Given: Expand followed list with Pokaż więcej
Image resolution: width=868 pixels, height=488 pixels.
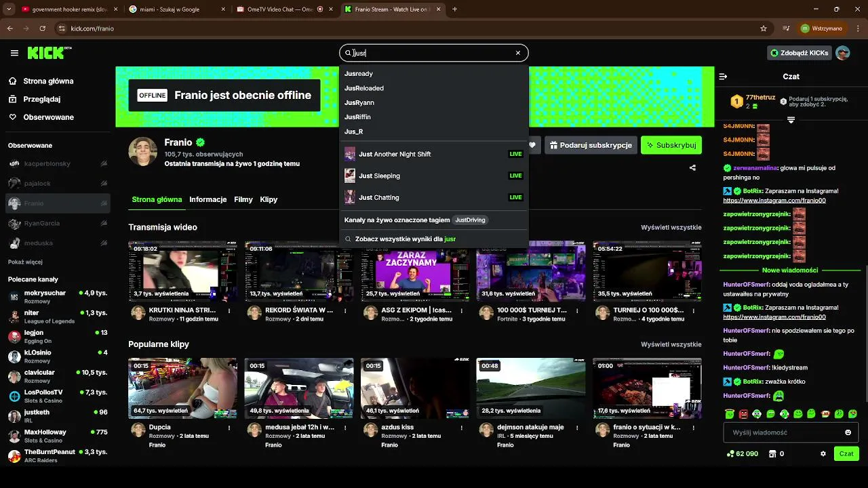Looking at the screenshot, I should [25, 262].
